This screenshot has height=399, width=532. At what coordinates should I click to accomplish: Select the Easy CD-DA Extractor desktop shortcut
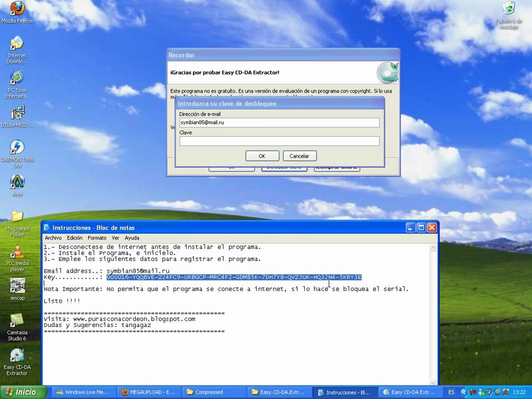(x=17, y=362)
